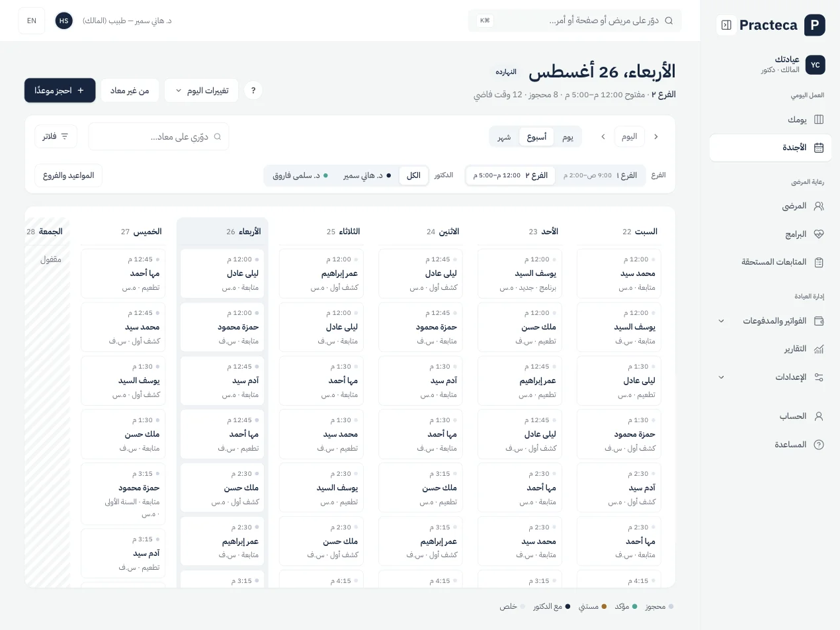Open the يومك page in the sidebar
This screenshot has height=630, width=840.
(x=771, y=120)
